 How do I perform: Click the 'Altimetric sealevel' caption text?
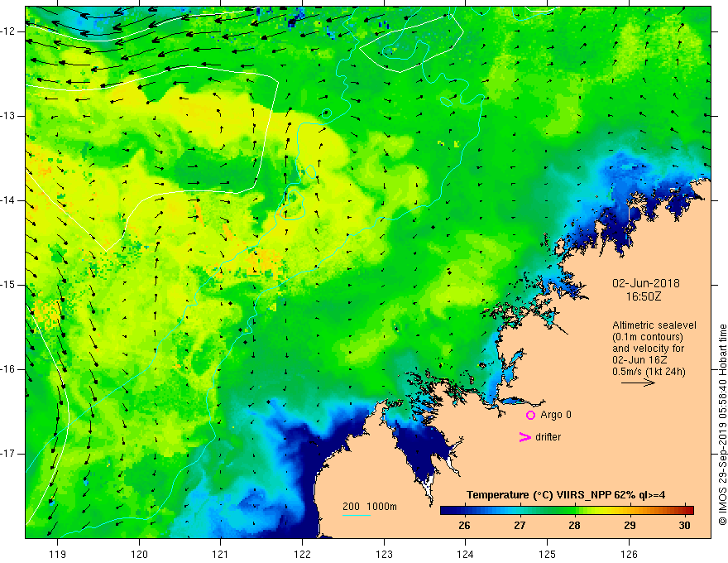pyautogui.click(x=654, y=325)
